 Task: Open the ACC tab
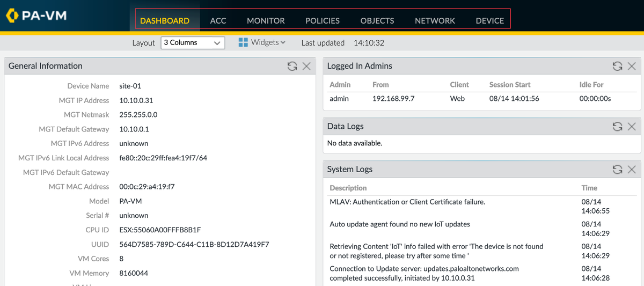coord(218,20)
